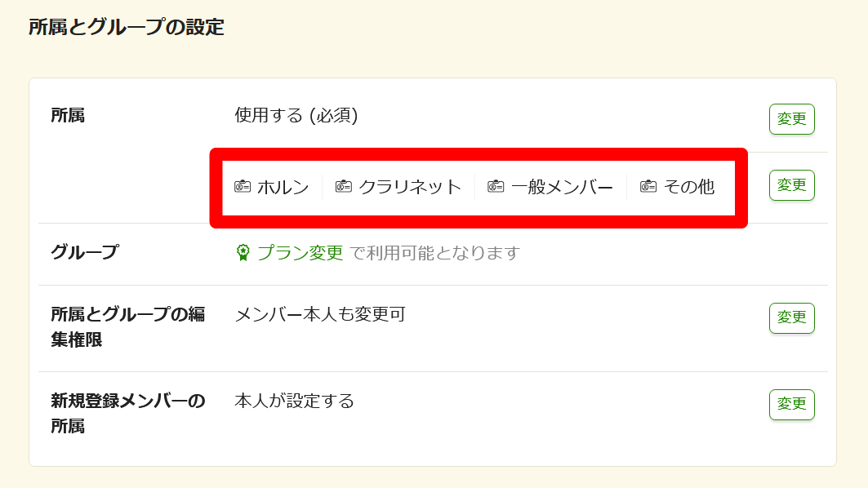Click the 使用する (必須) value text
This screenshot has height=488, width=868.
(296, 115)
